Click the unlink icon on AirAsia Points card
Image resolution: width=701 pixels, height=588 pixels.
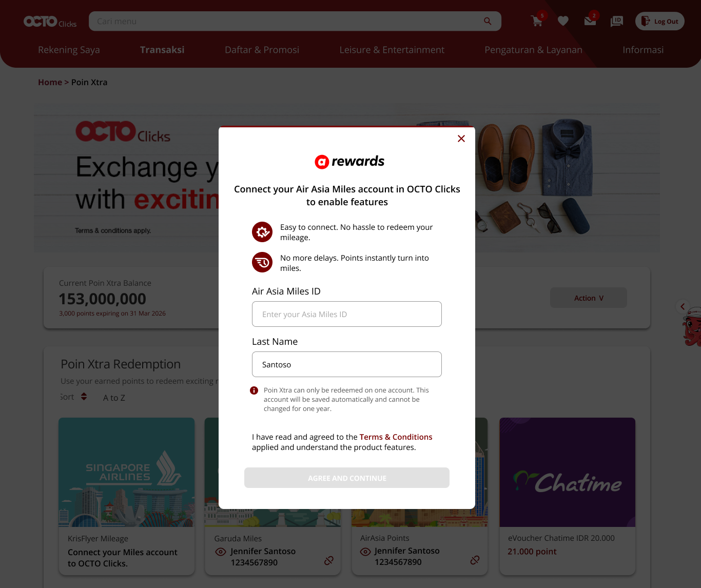pos(475,560)
